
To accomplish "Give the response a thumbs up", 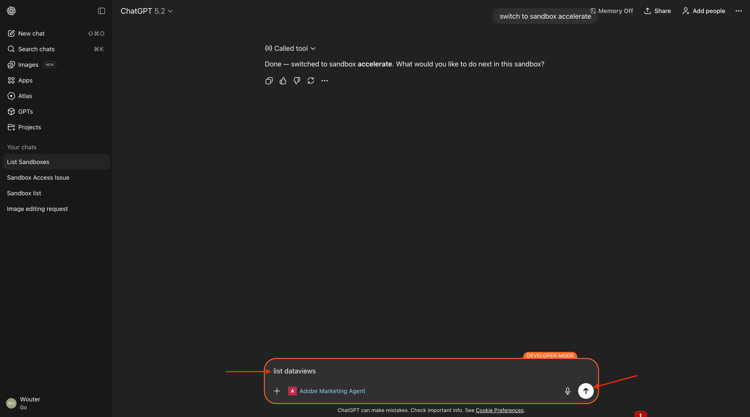I will pyautogui.click(x=283, y=81).
